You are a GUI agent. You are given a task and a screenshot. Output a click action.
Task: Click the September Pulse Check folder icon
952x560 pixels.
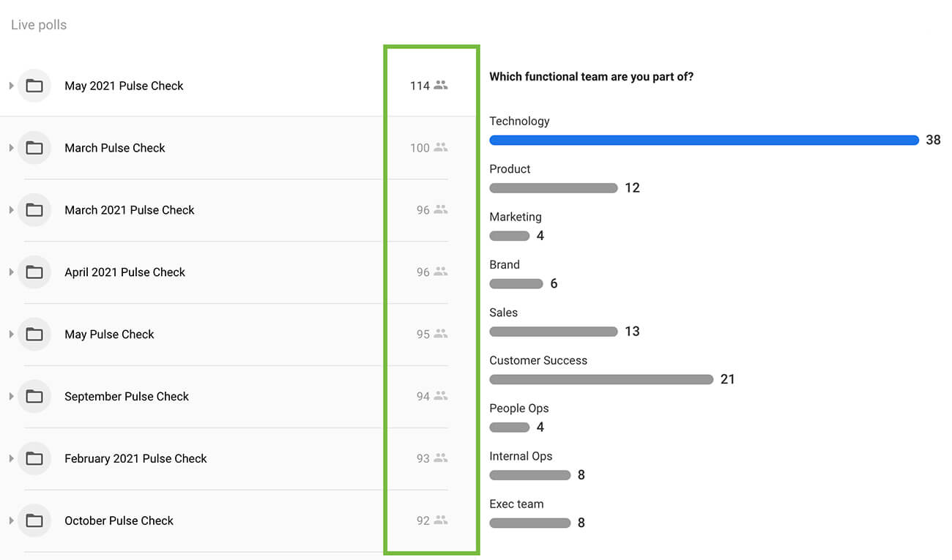tap(34, 397)
